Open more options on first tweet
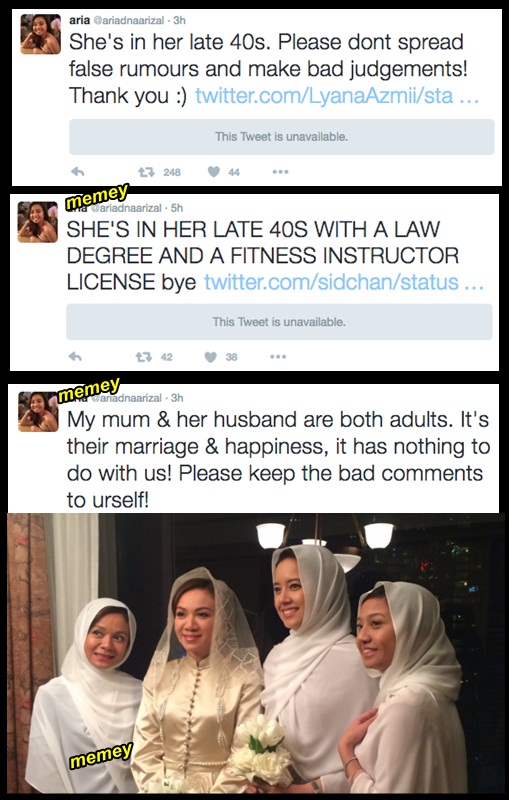The width and height of the screenshot is (509, 800). click(280, 172)
